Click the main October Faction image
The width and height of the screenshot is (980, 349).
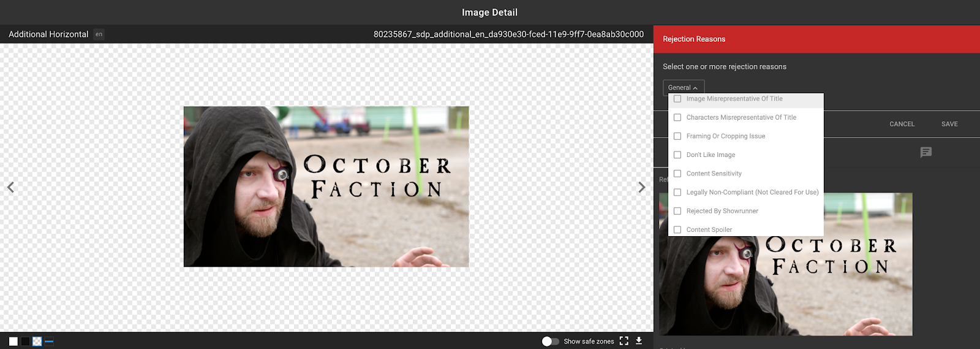[x=326, y=186]
